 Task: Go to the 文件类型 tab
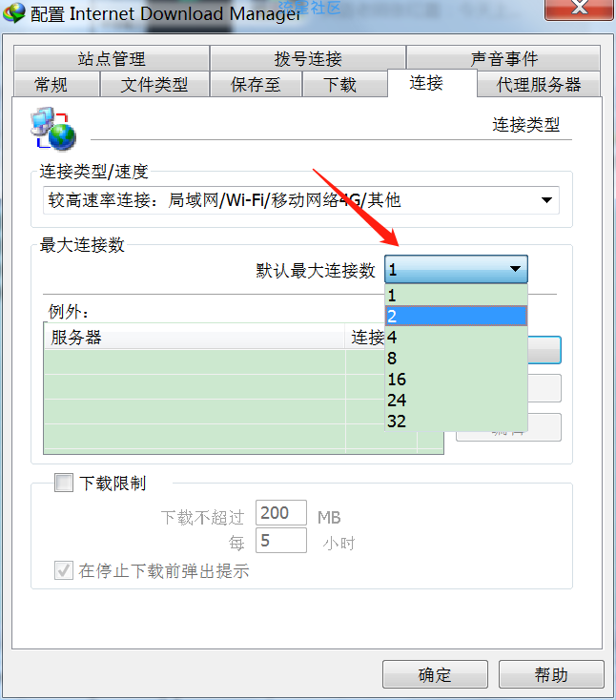(x=154, y=84)
